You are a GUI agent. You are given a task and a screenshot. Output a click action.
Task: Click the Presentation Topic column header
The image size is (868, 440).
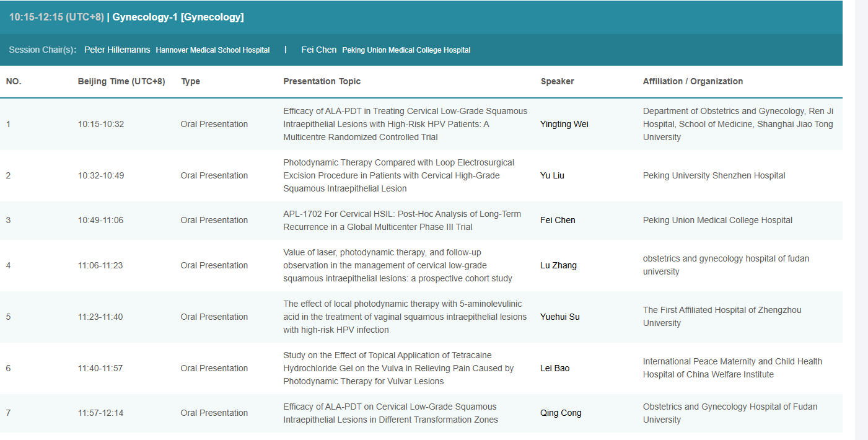pos(322,81)
